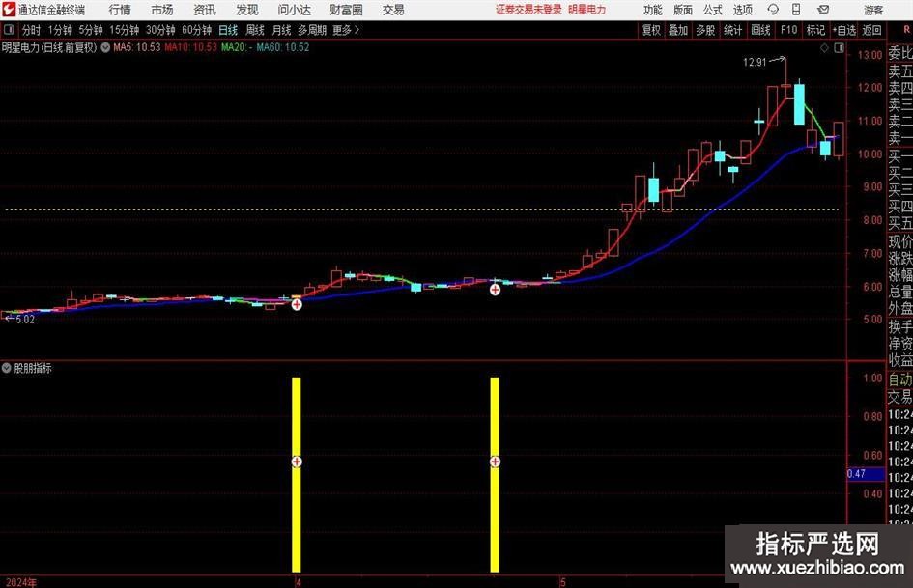Click the red plus marker on the late-April candlestick

(495, 290)
